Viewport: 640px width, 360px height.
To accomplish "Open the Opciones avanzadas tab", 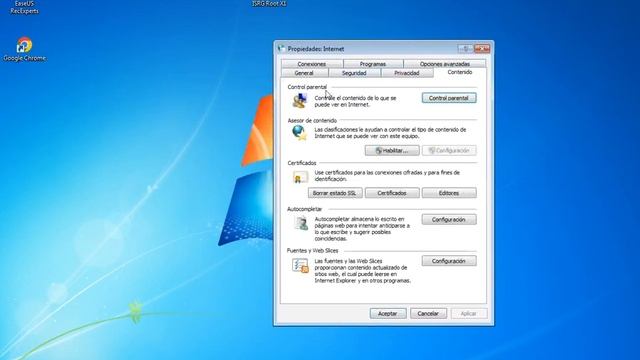I will click(x=445, y=64).
